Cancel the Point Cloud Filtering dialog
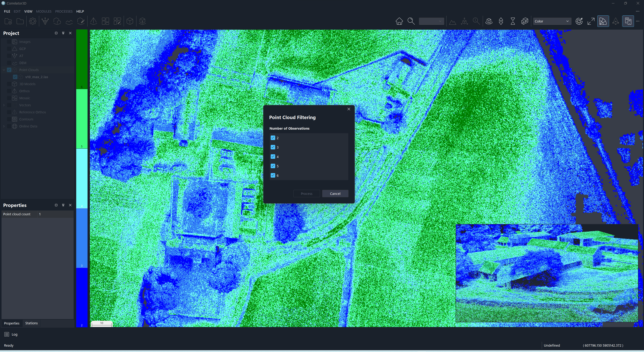 click(335, 194)
